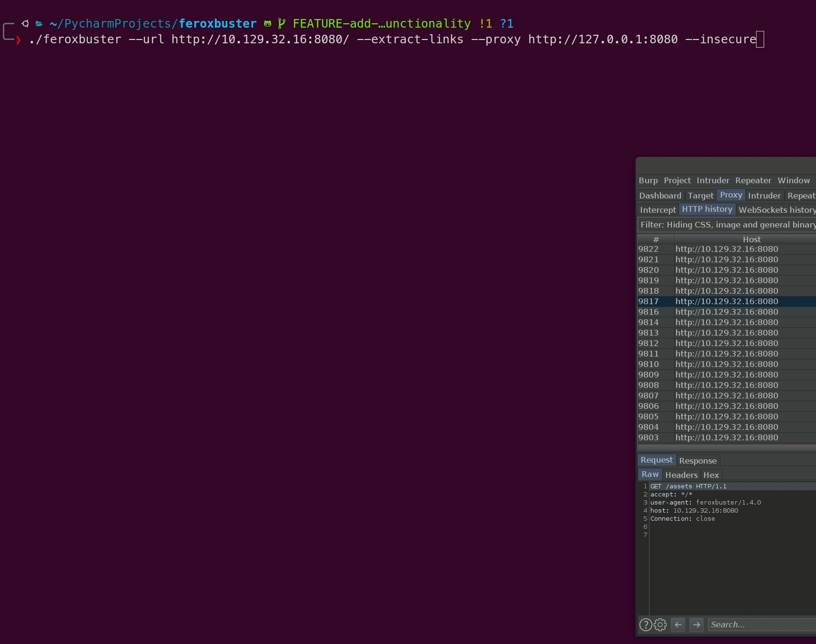The height and width of the screenshot is (644, 816).
Task: Click the Connection: close header line
Action: (x=682, y=519)
